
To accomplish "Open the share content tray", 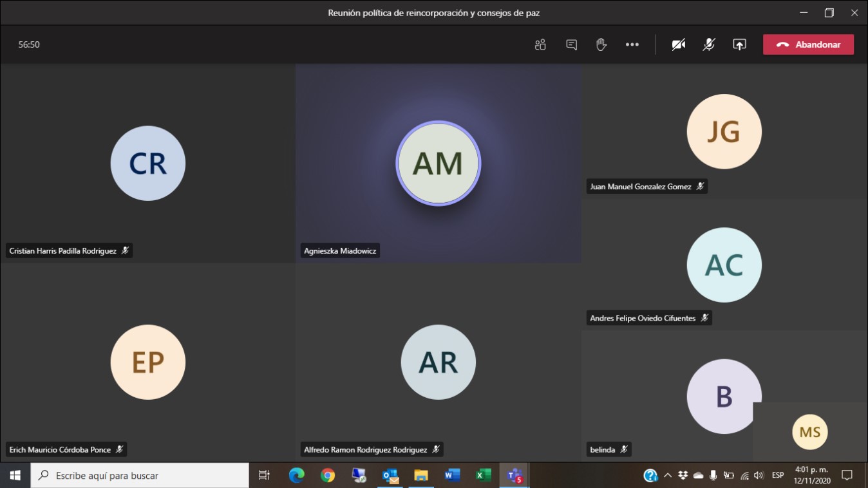I will coord(739,44).
